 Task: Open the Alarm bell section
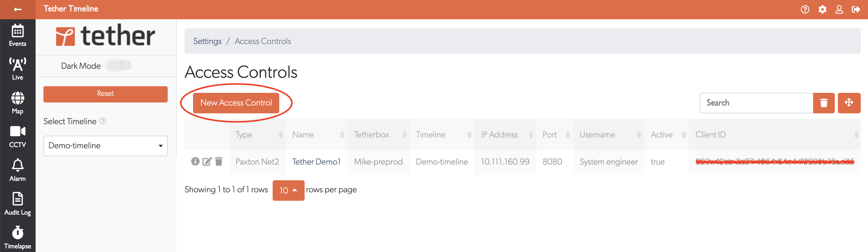click(17, 170)
